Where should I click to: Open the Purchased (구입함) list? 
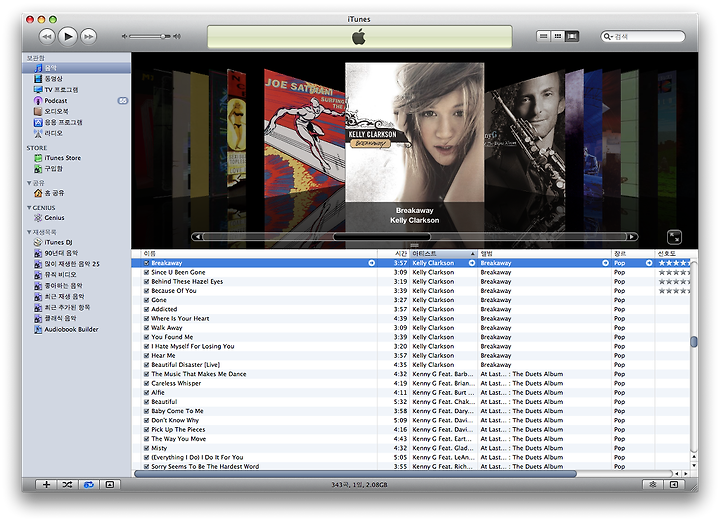pos(76,169)
